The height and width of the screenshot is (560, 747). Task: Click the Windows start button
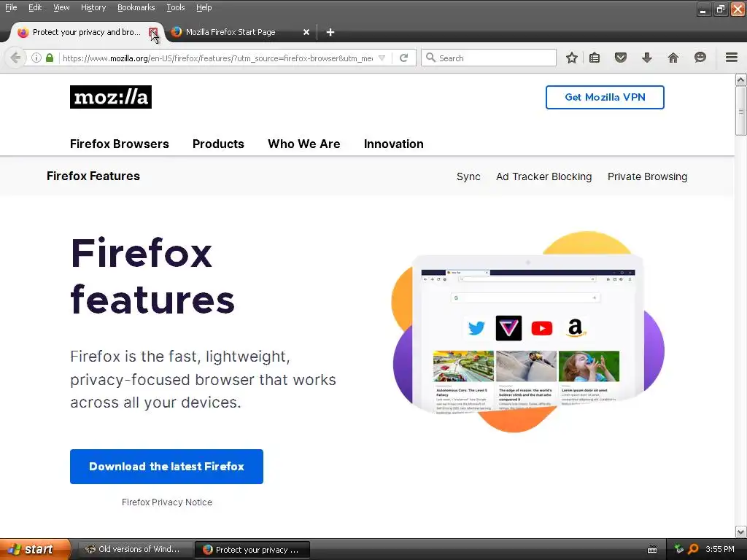pos(34,550)
